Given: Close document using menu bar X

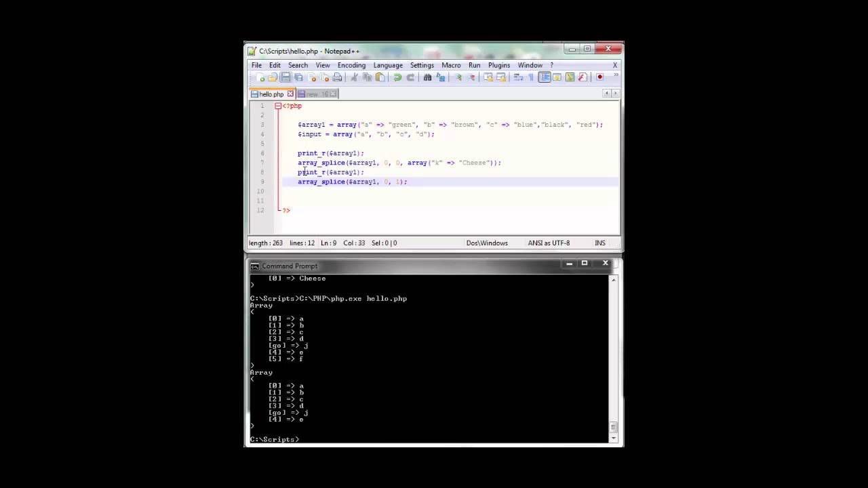Looking at the screenshot, I should pos(615,65).
